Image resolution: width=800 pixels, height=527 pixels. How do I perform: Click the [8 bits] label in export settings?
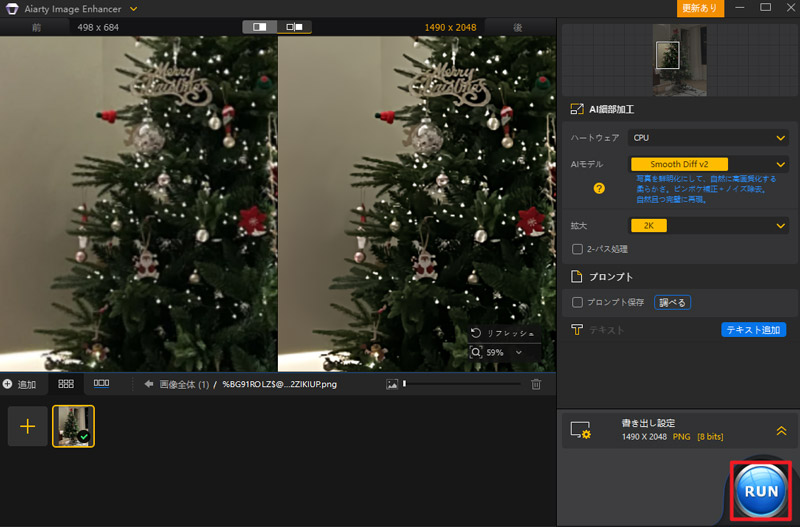[710, 437]
